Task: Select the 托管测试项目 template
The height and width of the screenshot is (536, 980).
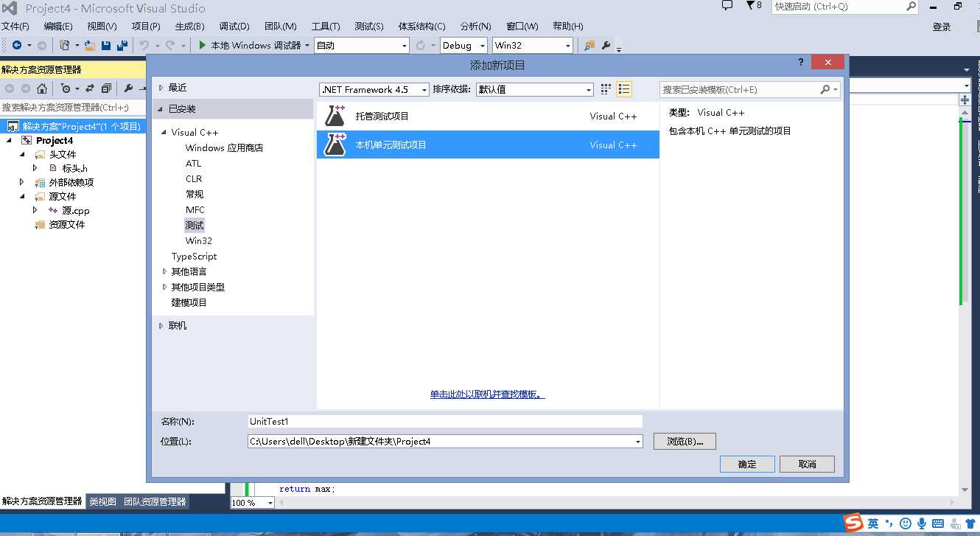Action: point(488,116)
